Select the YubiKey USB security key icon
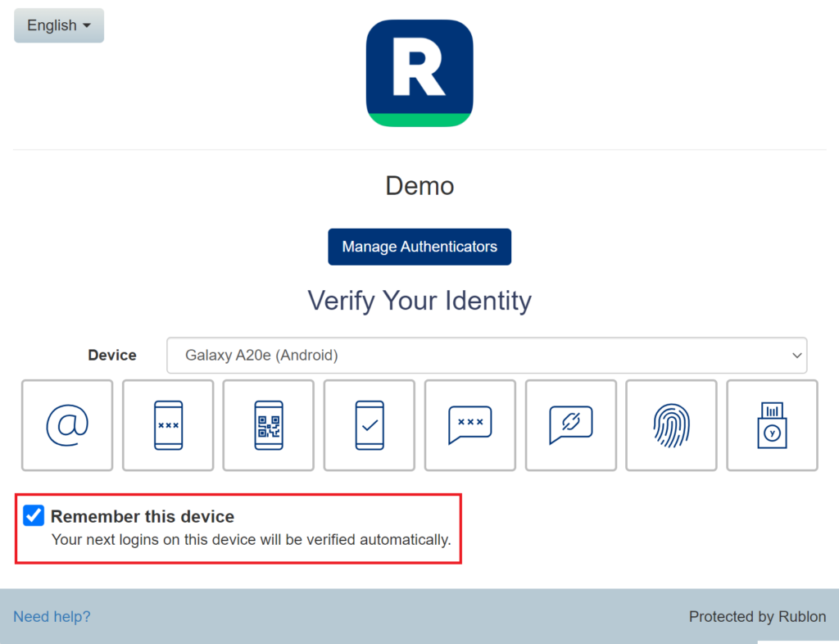Screen dimensions: 839x644 pyautogui.click(x=772, y=425)
